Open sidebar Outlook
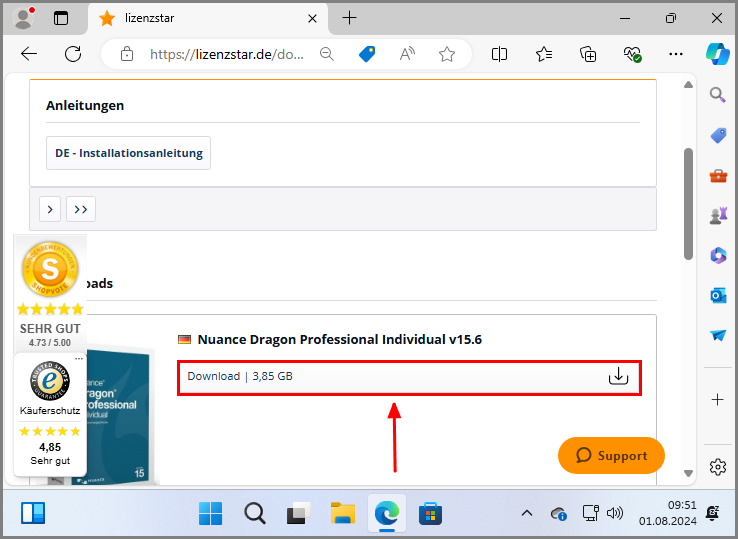Screen dimensions: 738x539 coord(718,296)
